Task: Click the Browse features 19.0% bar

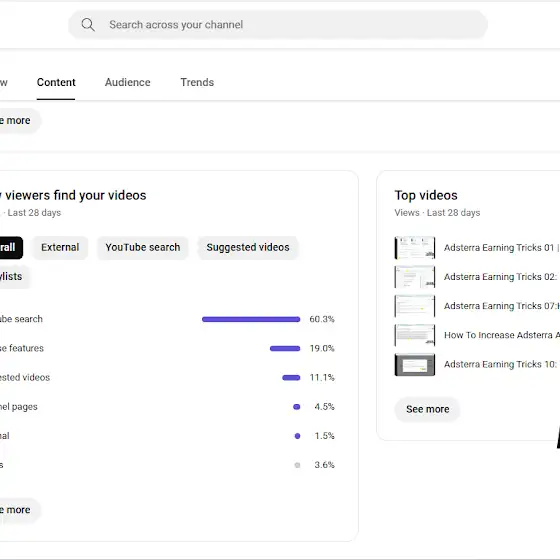Action: coord(285,349)
